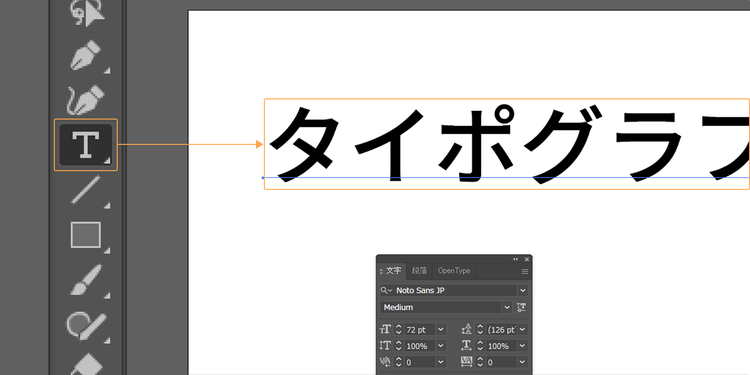This screenshot has width=750, height=375.
Task: Click the タイポグラフ text on the artboard
Action: coord(509,145)
